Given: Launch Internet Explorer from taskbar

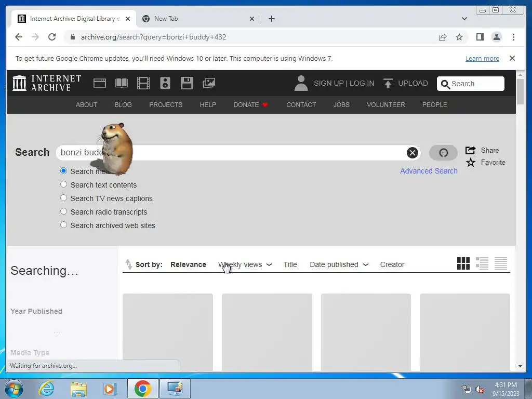Looking at the screenshot, I should [x=46, y=389].
